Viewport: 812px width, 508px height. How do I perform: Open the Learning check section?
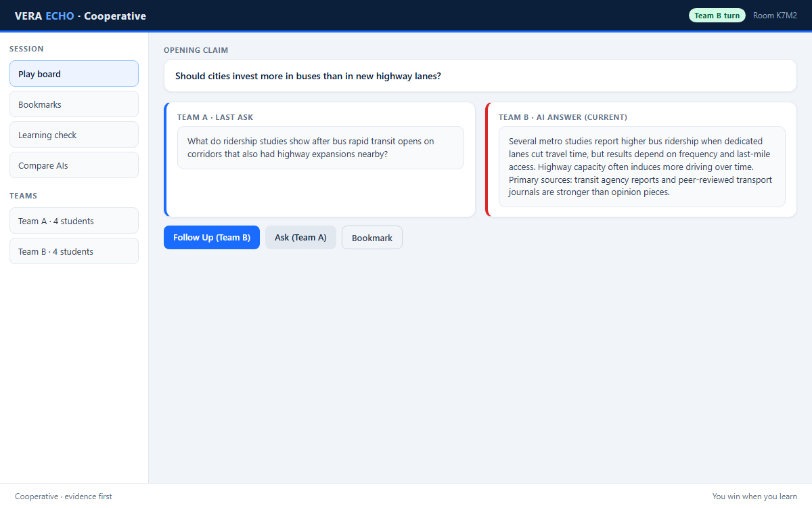click(74, 135)
